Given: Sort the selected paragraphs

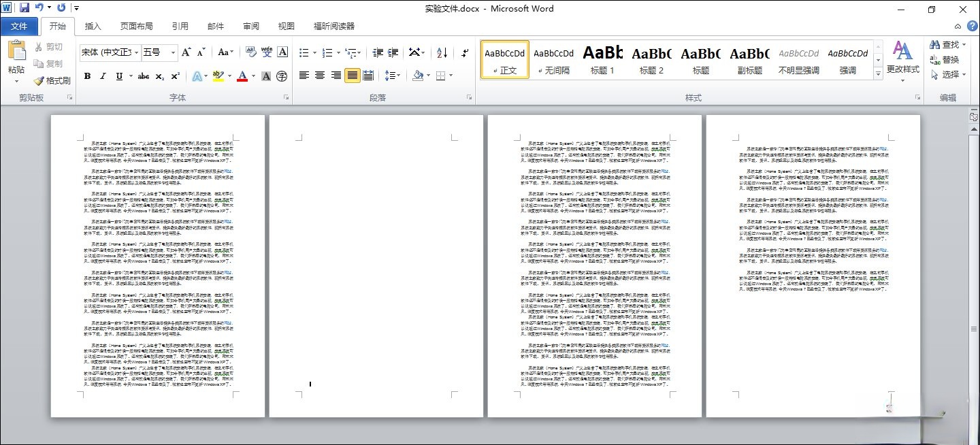Looking at the screenshot, I should pos(442,52).
